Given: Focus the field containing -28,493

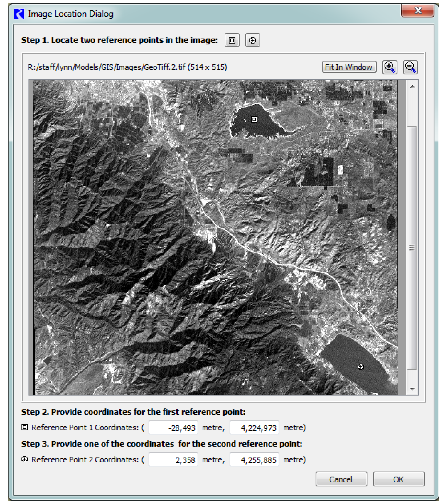Looking at the screenshot, I should coord(173,428).
